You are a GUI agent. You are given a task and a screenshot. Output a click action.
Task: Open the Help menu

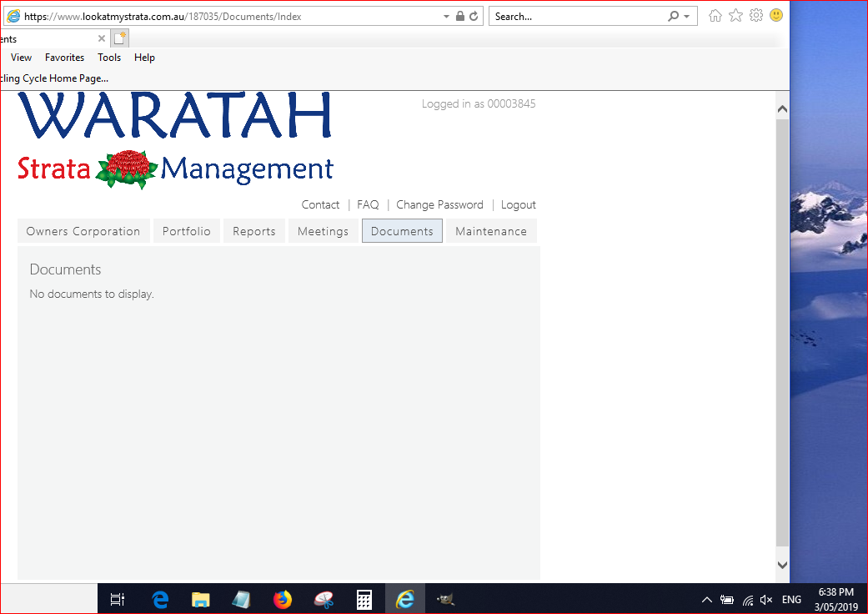click(x=144, y=58)
